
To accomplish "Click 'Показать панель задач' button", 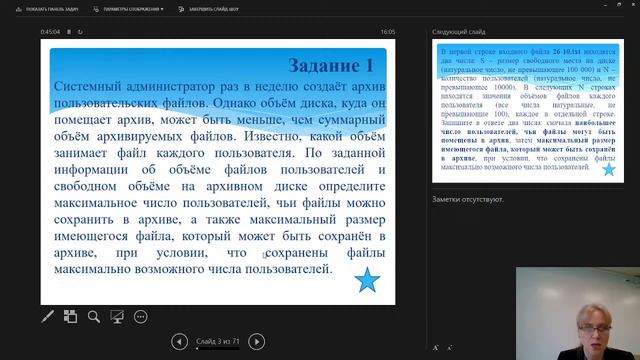I will 47,9.
